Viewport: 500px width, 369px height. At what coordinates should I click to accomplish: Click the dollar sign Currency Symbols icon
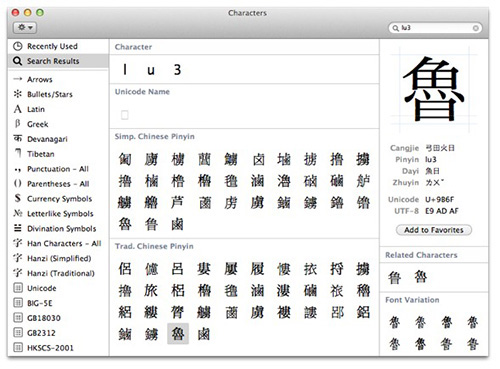point(17,198)
